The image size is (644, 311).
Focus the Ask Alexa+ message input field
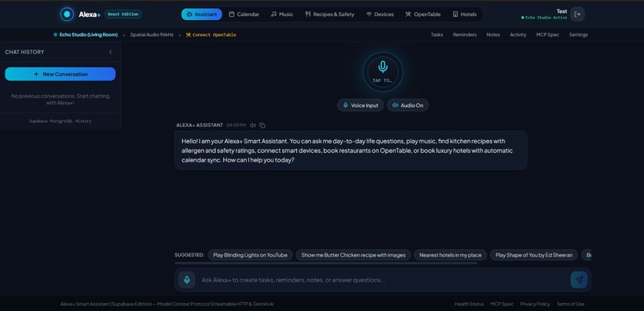tap(382, 280)
